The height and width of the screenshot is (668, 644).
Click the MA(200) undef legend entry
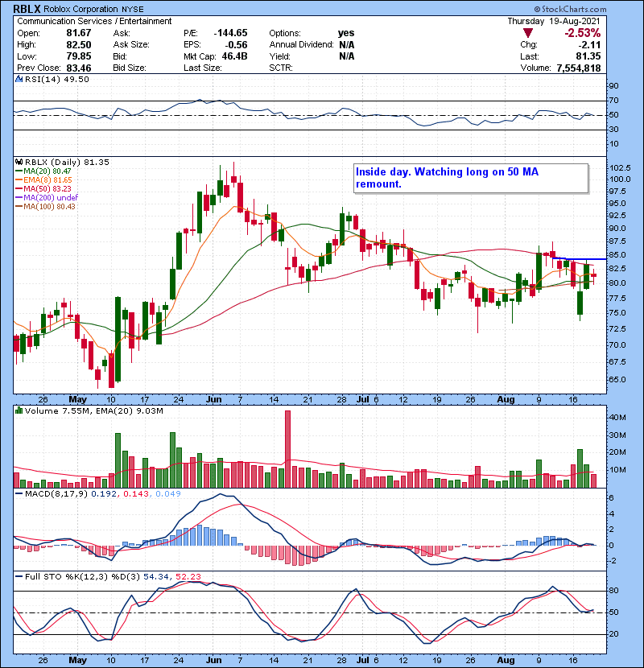click(51, 197)
